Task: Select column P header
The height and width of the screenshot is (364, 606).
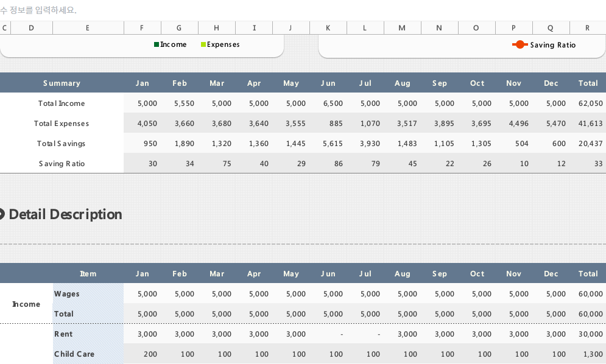Action: click(513, 28)
